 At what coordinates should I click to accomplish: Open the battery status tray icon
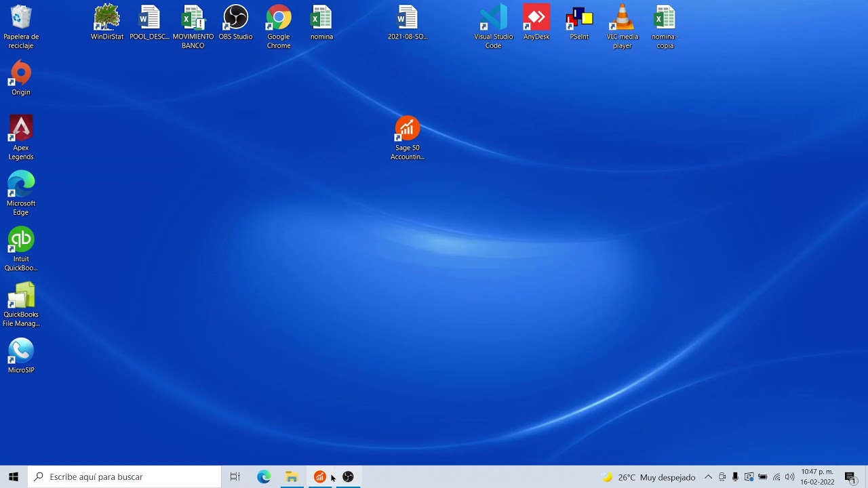click(x=762, y=477)
